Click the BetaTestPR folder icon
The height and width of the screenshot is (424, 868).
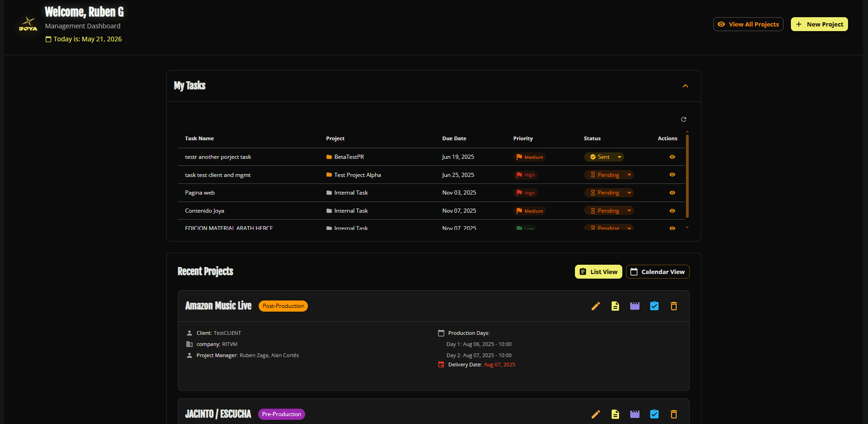[x=329, y=157]
